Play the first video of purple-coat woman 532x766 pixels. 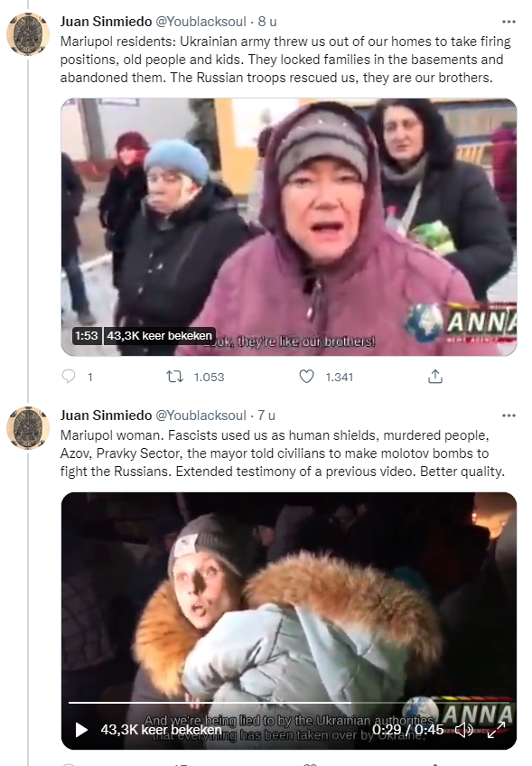pyautogui.click(x=289, y=227)
